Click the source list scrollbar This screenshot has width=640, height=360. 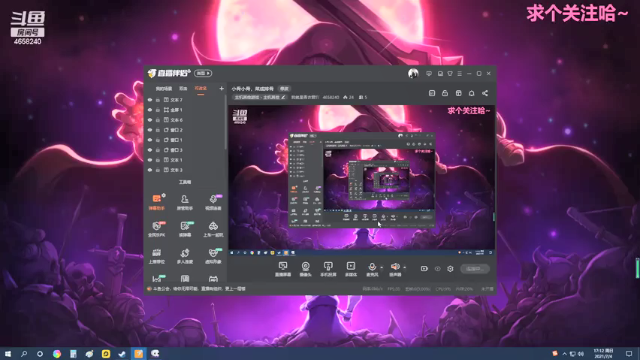click(x=226, y=122)
